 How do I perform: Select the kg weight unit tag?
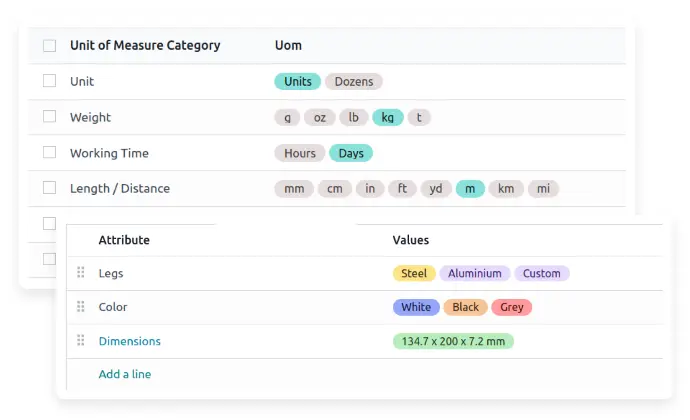pos(387,117)
